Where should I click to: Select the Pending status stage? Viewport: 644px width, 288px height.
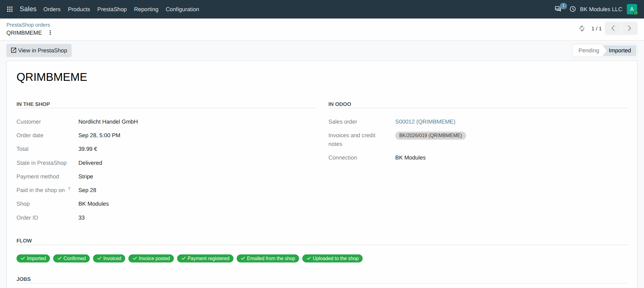tap(589, 50)
